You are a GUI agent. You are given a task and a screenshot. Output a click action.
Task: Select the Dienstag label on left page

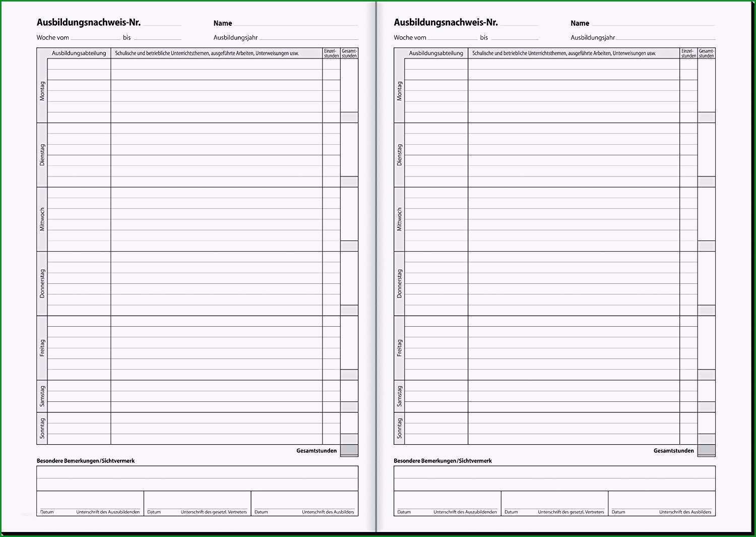42,155
